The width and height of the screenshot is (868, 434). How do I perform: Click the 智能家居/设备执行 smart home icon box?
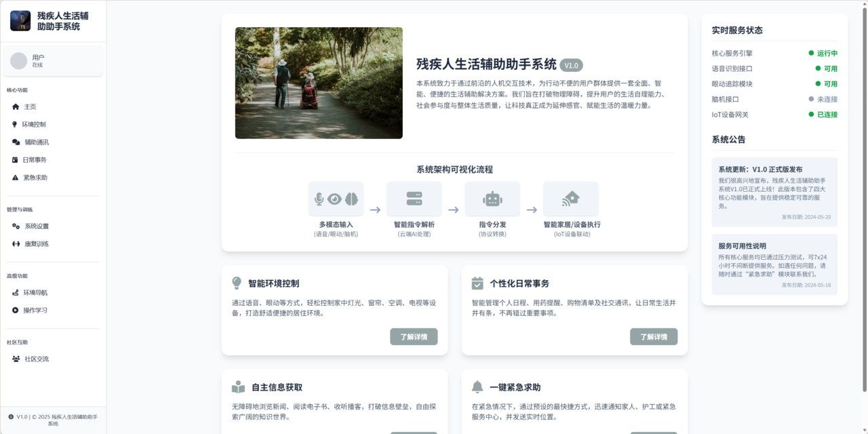pos(571,199)
